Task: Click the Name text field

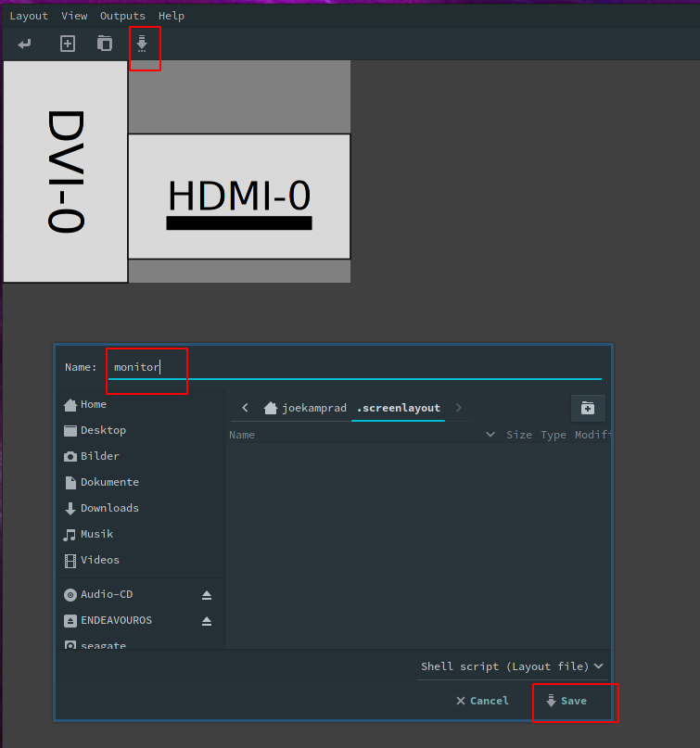Action: (x=352, y=367)
